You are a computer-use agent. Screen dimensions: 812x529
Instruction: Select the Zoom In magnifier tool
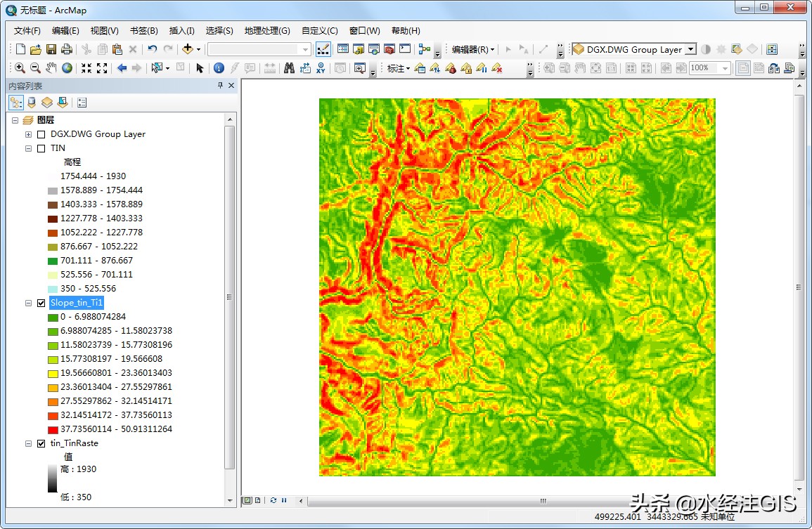[x=19, y=68]
